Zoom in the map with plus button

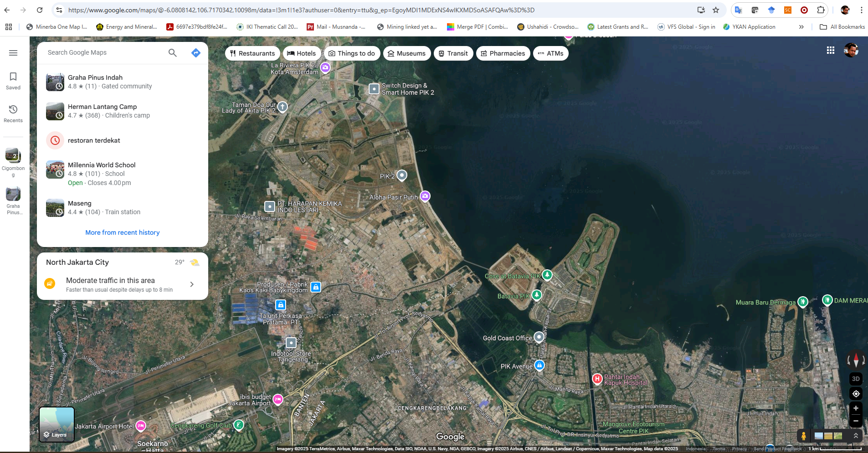[856, 408]
